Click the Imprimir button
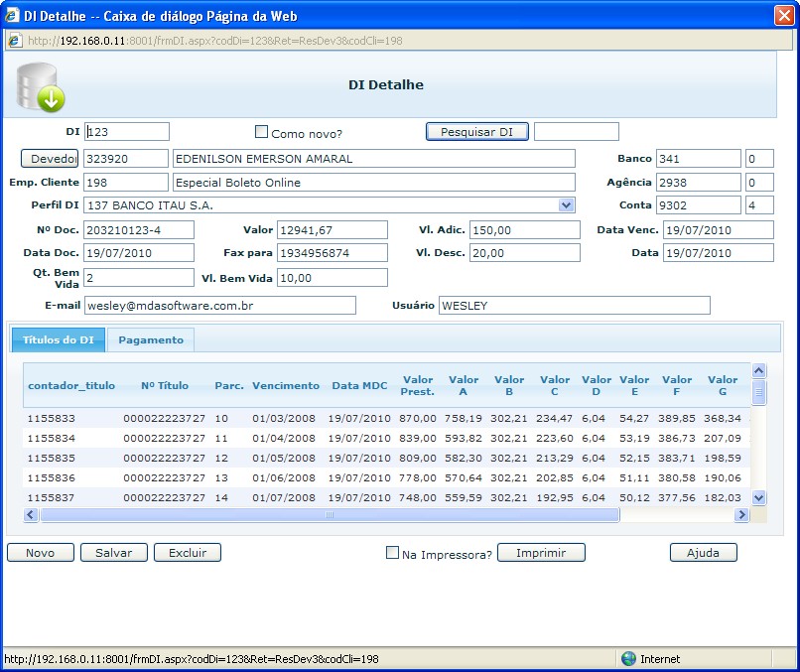This screenshot has height=672, width=800. point(541,553)
